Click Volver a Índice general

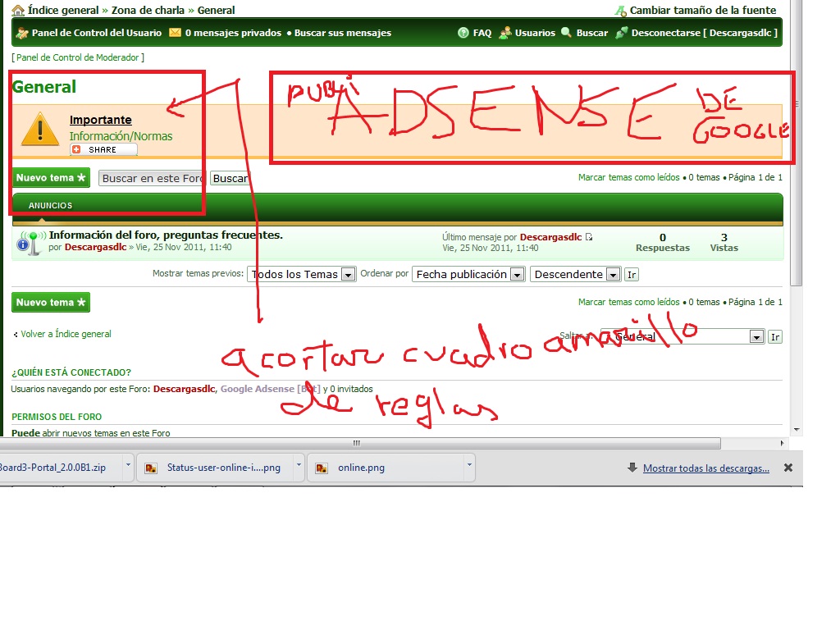click(x=66, y=334)
